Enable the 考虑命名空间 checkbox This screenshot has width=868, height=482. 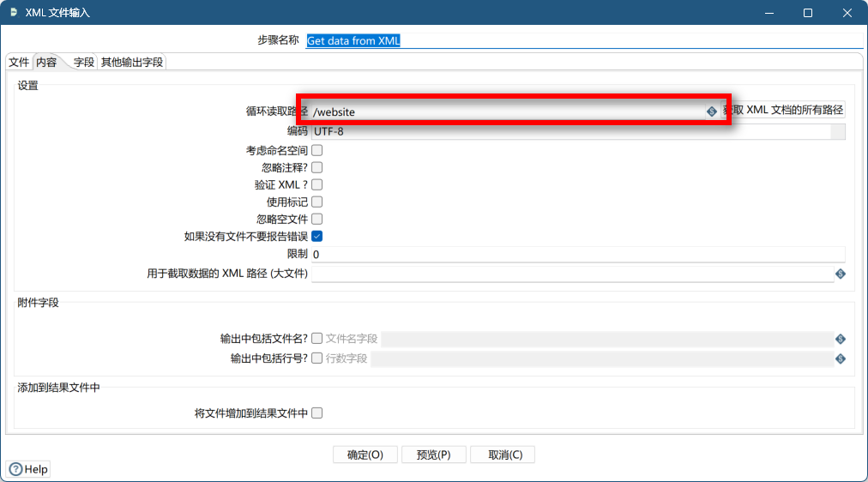[316, 150]
